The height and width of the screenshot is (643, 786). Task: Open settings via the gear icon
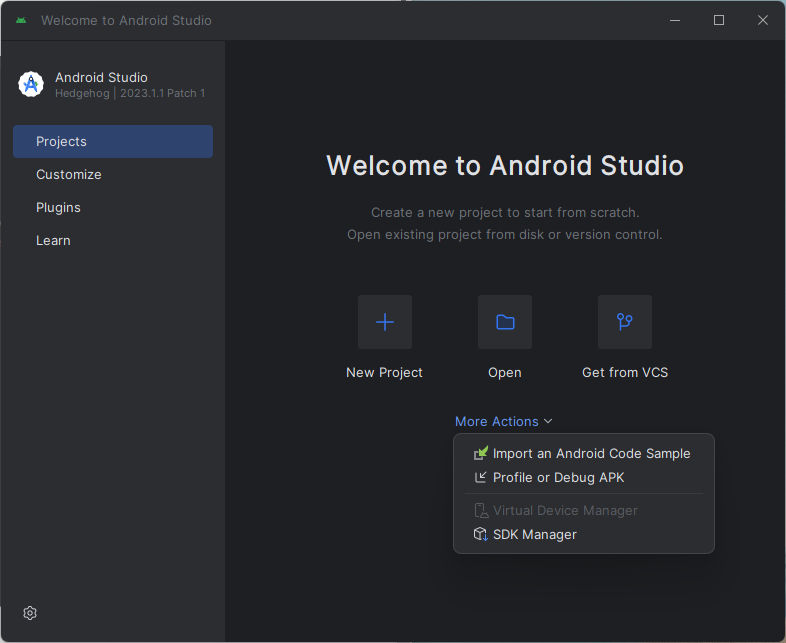[30, 613]
